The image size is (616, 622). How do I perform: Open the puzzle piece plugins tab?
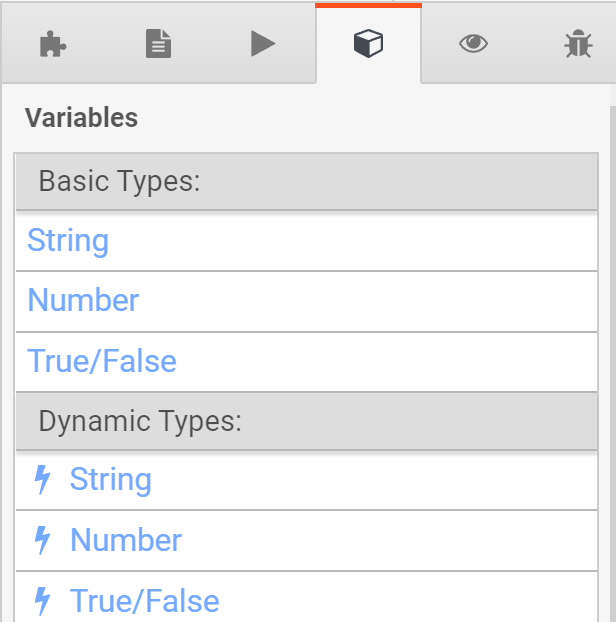pyautogui.click(x=52, y=44)
